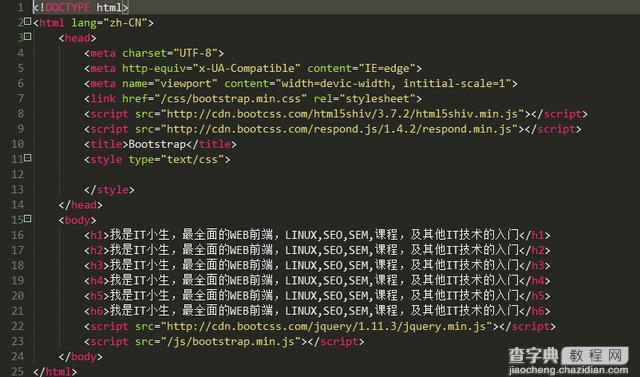The image size is (640, 377).
Task: Collapse the html tag fold on line 2
Action: (x=28, y=21)
